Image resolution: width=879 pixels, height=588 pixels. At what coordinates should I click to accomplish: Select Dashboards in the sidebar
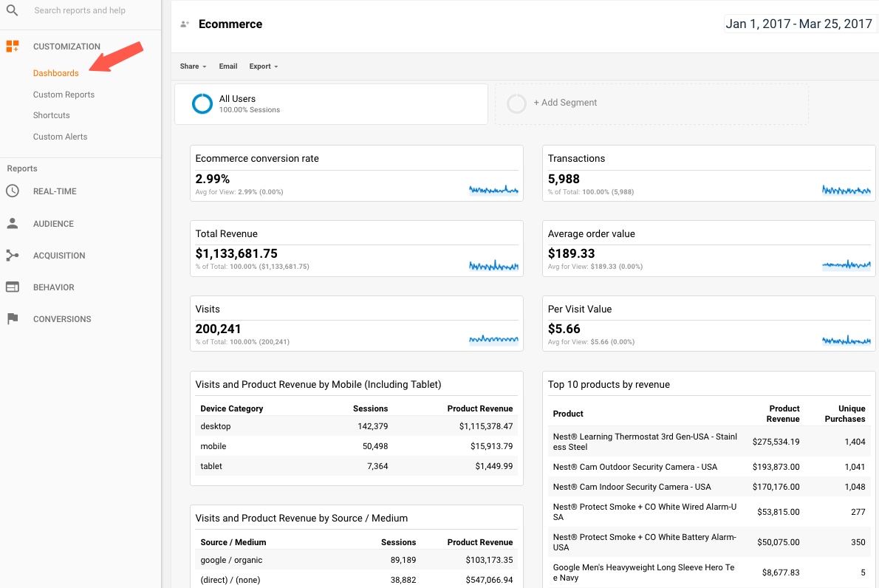click(55, 73)
